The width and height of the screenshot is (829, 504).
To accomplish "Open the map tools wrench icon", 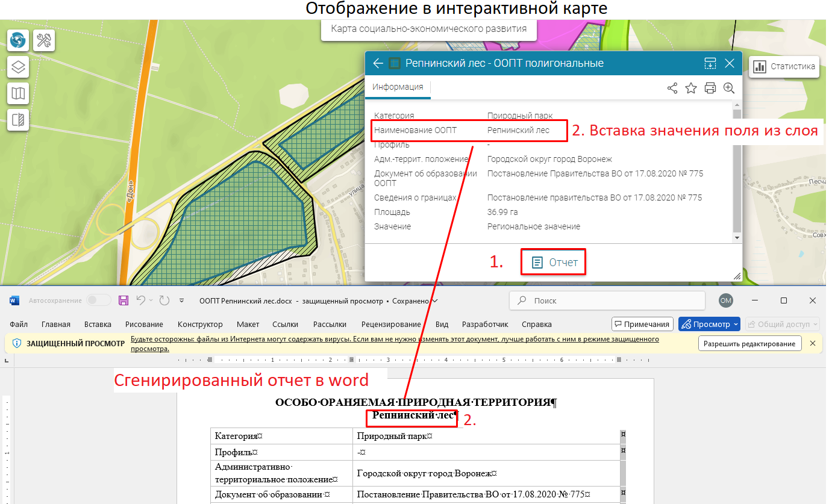I will (44, 40).
